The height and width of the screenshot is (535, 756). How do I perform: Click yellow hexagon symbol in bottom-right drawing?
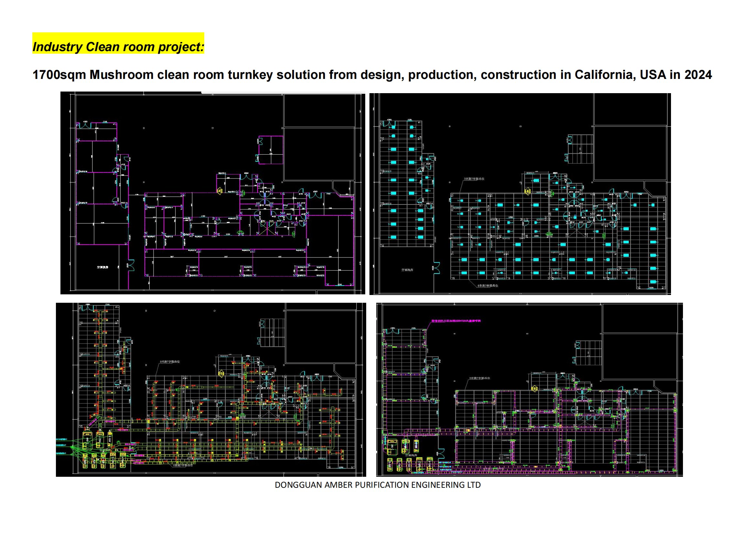pyautogui.click(x=534, y=389)
